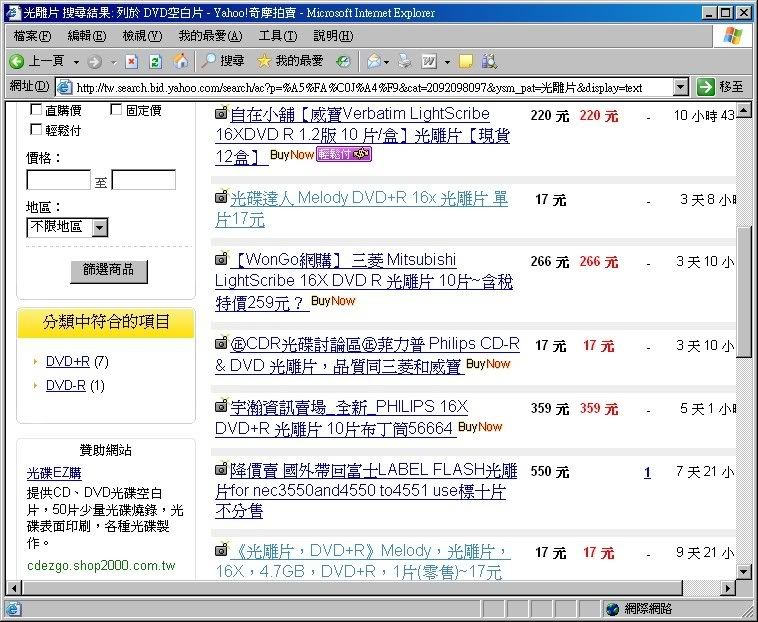The height and width of the screenshot is (622, 758).
Task: Click the vertical scrollbar down arrow
Action: 743,572
